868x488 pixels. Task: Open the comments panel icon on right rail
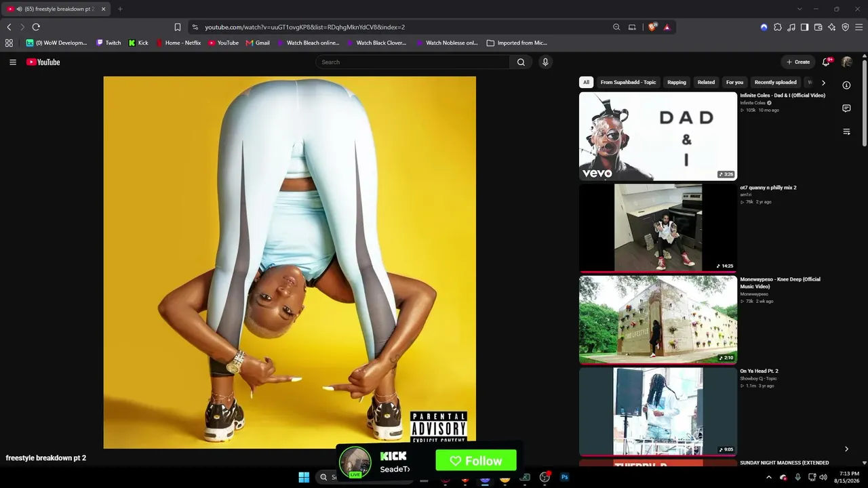846,108
